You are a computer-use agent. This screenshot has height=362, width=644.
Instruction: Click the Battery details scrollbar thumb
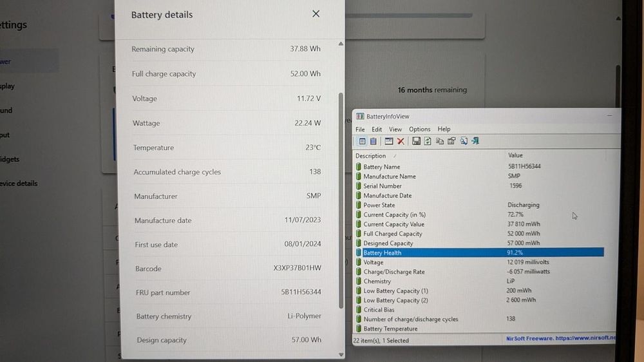click(x=341, y=200)
